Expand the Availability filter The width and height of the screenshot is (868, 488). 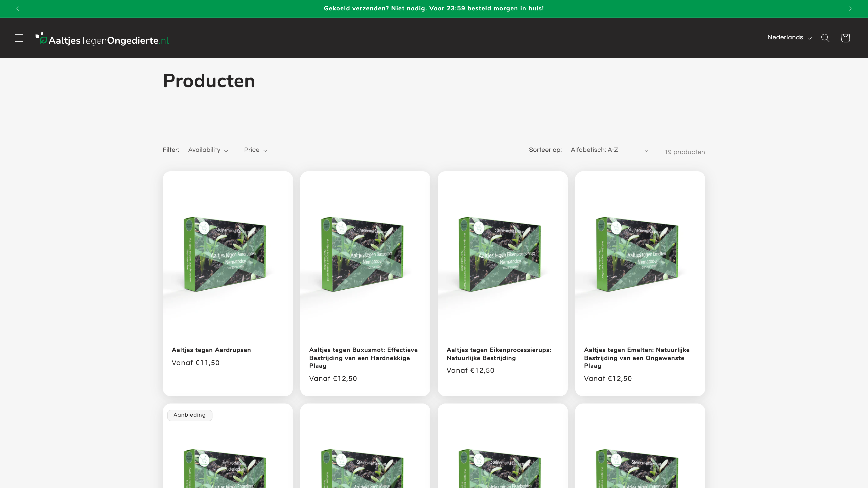(x=208, y=150)
